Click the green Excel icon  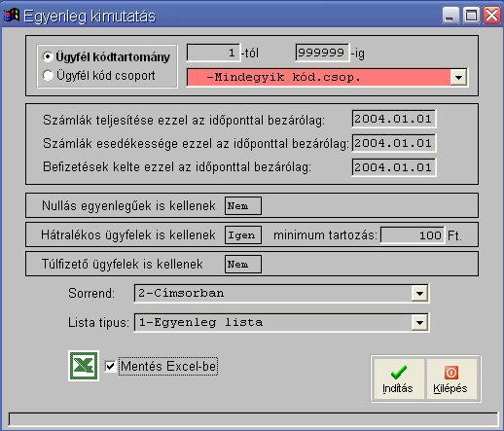coord(84,366)
